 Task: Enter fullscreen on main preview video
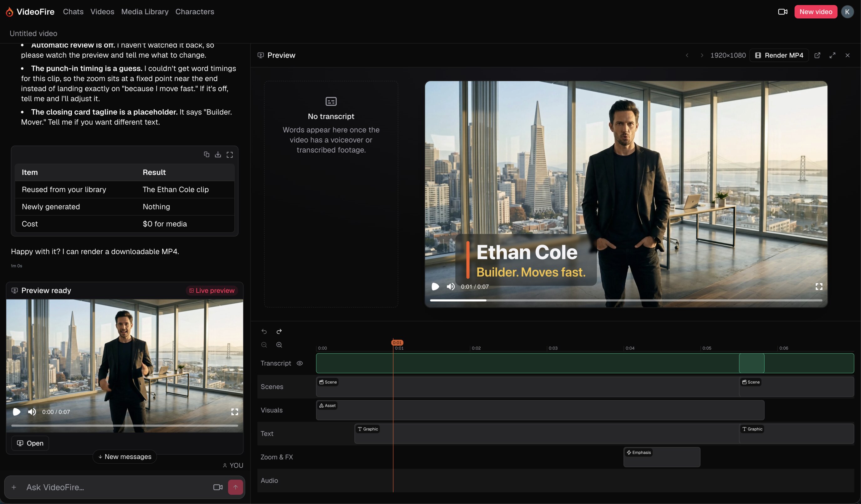[819, 286]
